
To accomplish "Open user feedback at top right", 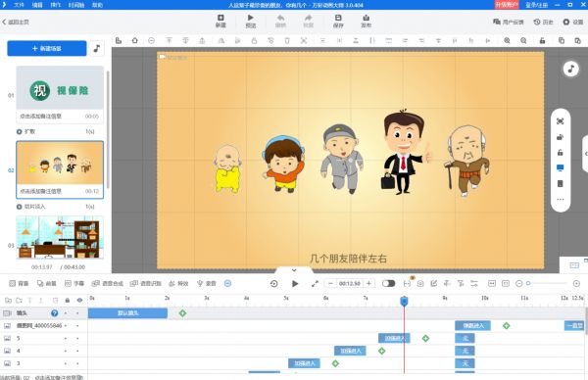I will pyautogui.click(x=508, y=23).
